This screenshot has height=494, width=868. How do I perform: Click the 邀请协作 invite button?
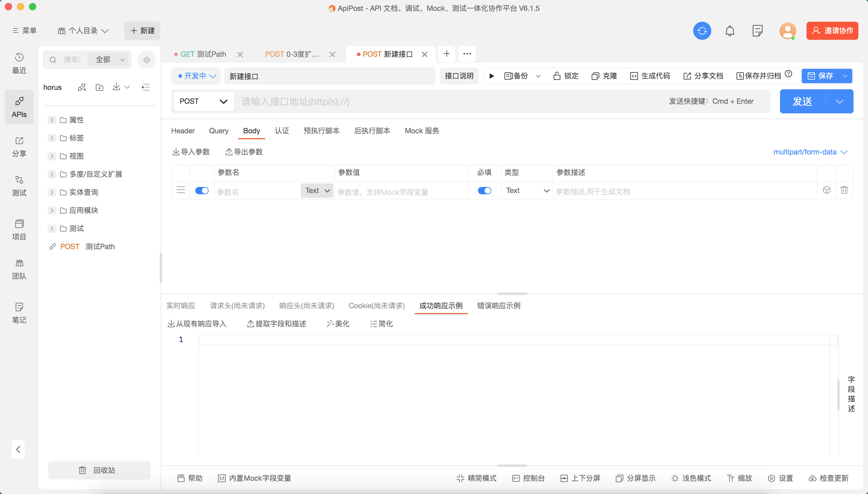click(x=832, y=31)
